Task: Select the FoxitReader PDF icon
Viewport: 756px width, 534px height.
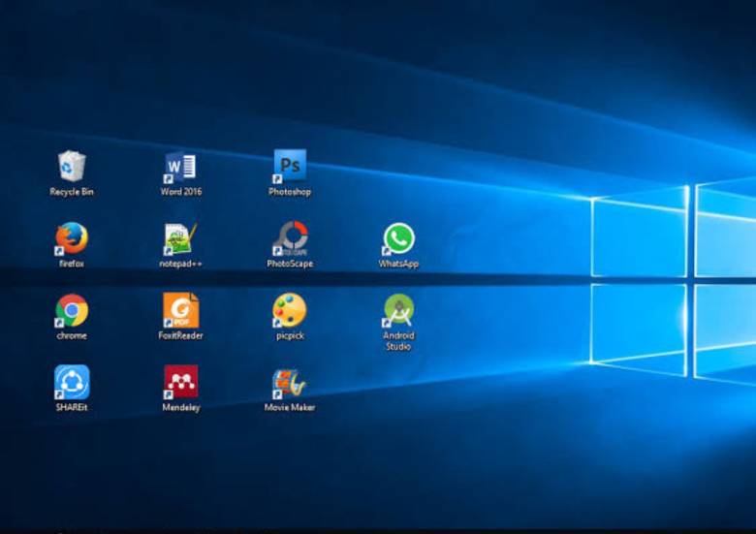Action: (x=180, y=310)
